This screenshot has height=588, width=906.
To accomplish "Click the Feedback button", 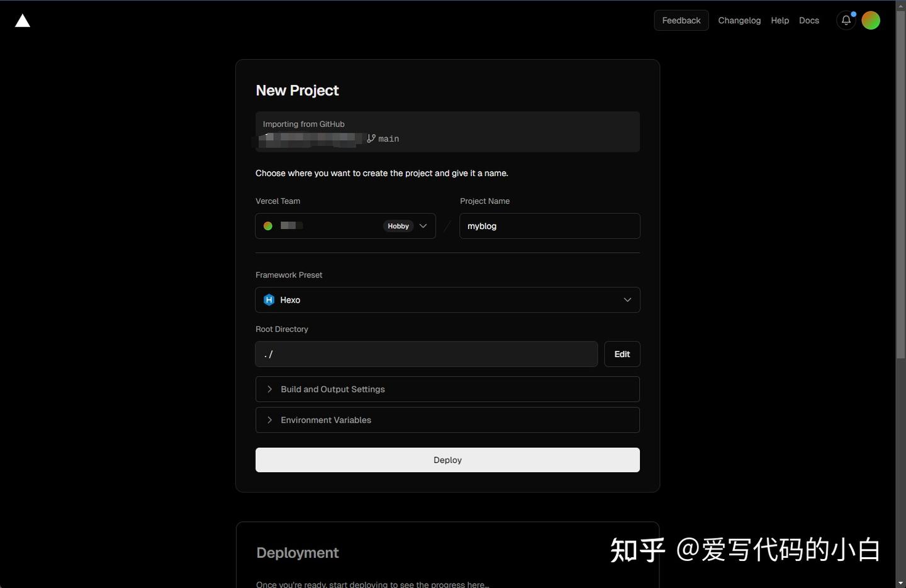I will (x=681, y=20).
